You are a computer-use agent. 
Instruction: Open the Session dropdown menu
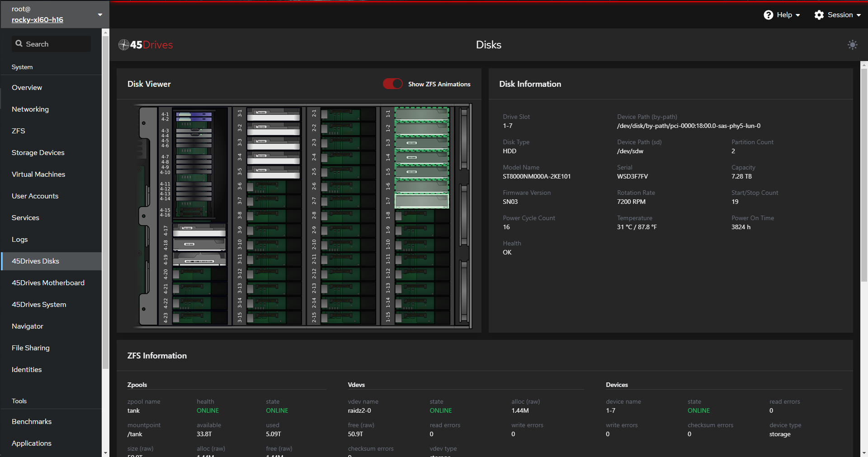tap(838, 15)
